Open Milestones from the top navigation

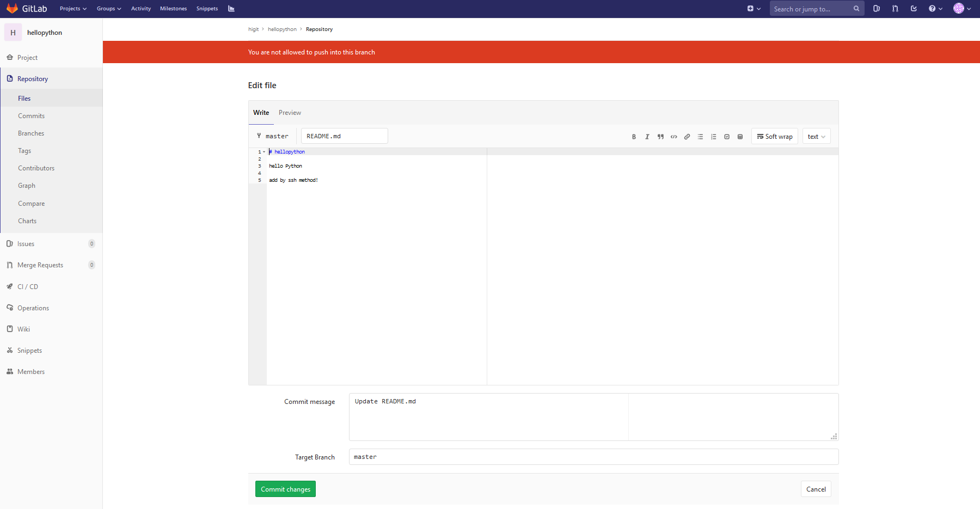(173, 9)
